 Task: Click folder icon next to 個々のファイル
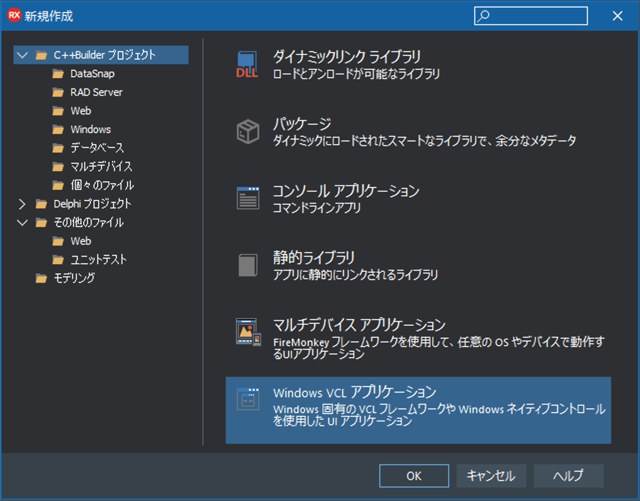tap(58, 185)
